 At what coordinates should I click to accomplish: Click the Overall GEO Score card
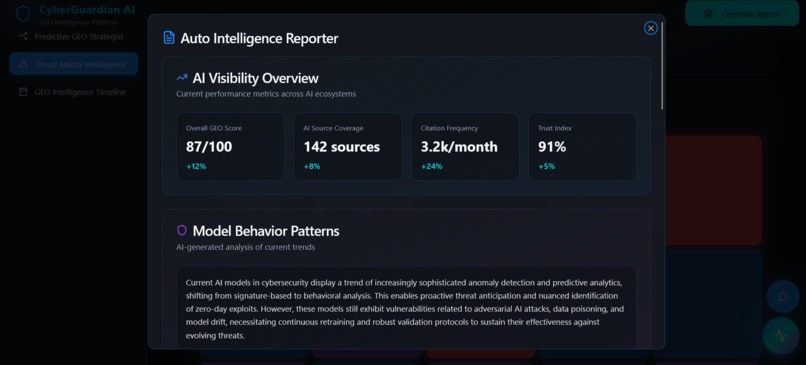pos(230,147)
